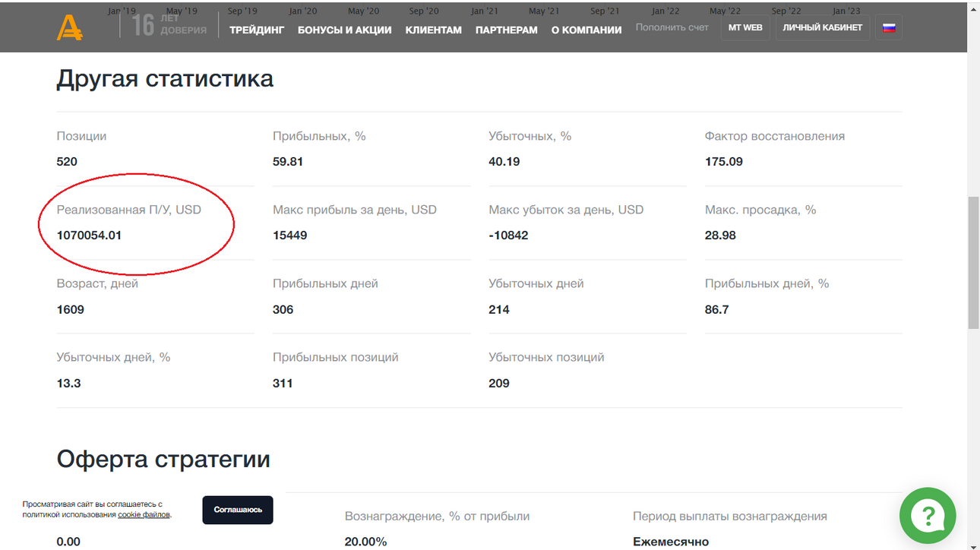980x550 pixels.
Task: Click the Убыточных дней, % value 13.3
Action: [x=68, y=384]
